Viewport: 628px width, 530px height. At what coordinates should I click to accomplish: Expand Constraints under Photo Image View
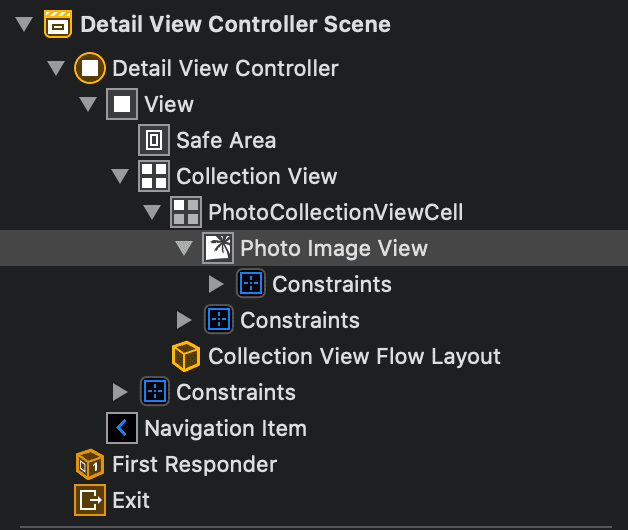point(216,284)
